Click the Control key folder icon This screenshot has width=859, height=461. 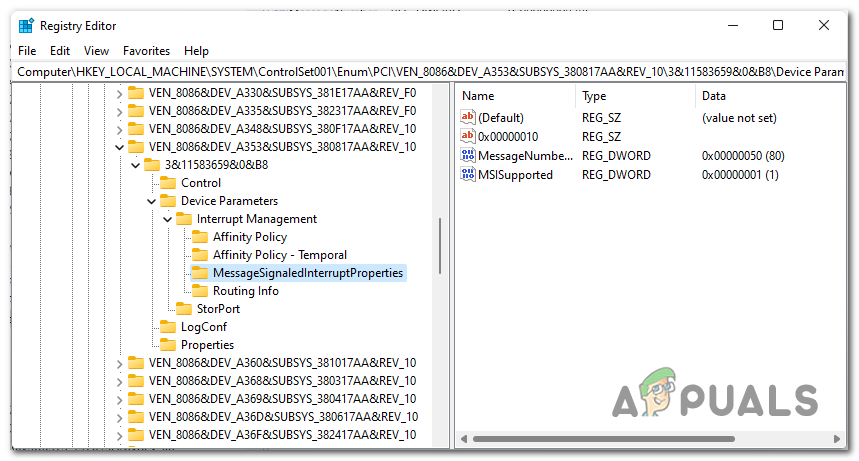[x=168, y=183]
